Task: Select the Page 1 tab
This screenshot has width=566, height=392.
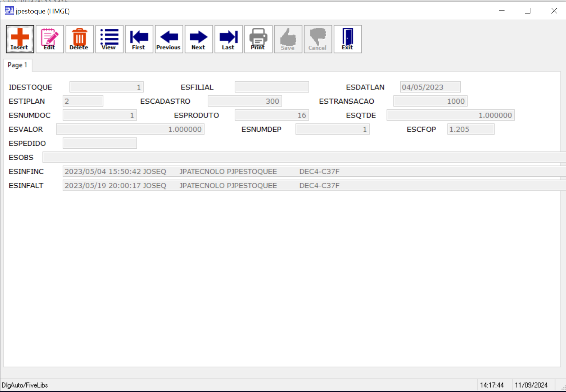Action: click(x=18, y=65)
